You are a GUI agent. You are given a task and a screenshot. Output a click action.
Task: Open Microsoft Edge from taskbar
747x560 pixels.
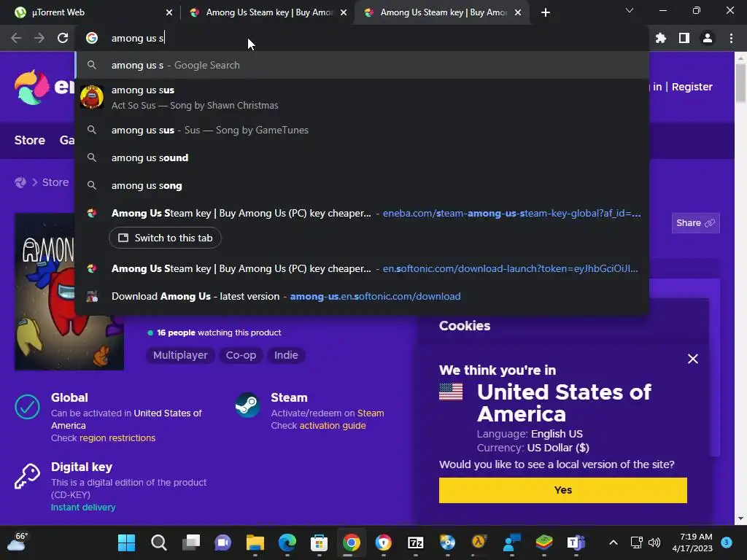pyautogui.click(x=287, y=542)
